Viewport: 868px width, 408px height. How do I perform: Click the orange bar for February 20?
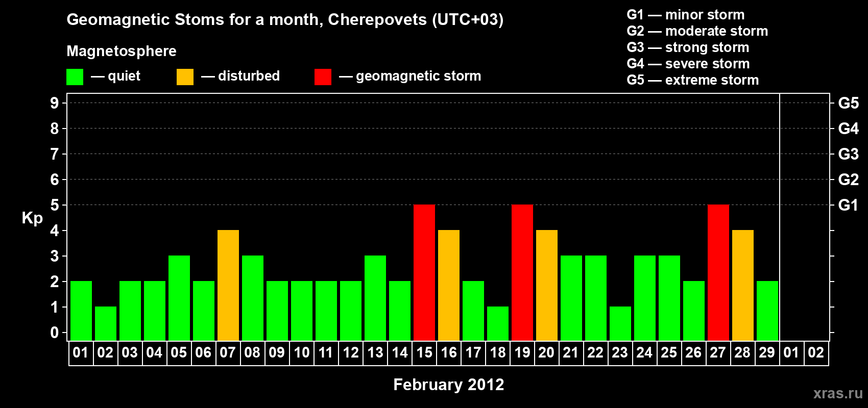coord(547,286)
